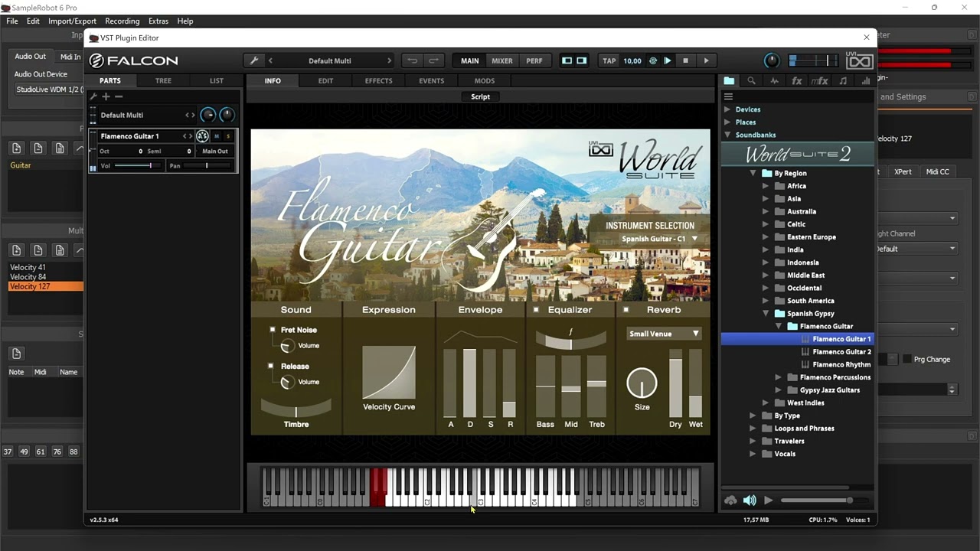Open the file browser folder tab

pyautogui.click(x=729, y=80)
